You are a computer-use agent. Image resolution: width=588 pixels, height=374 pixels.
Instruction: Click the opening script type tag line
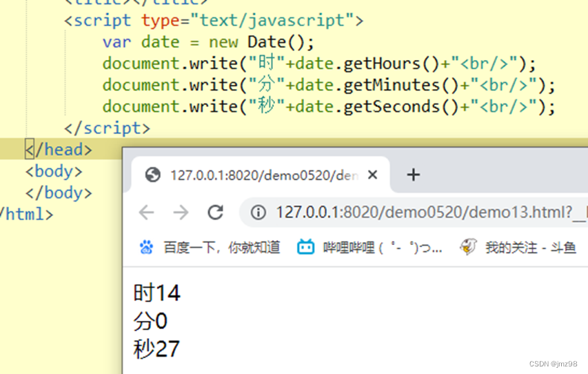(214, 20)
